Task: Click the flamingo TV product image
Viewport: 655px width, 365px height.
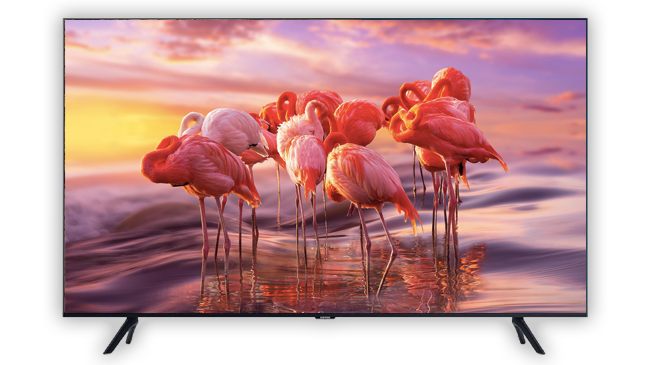Action: coord(325,186)
